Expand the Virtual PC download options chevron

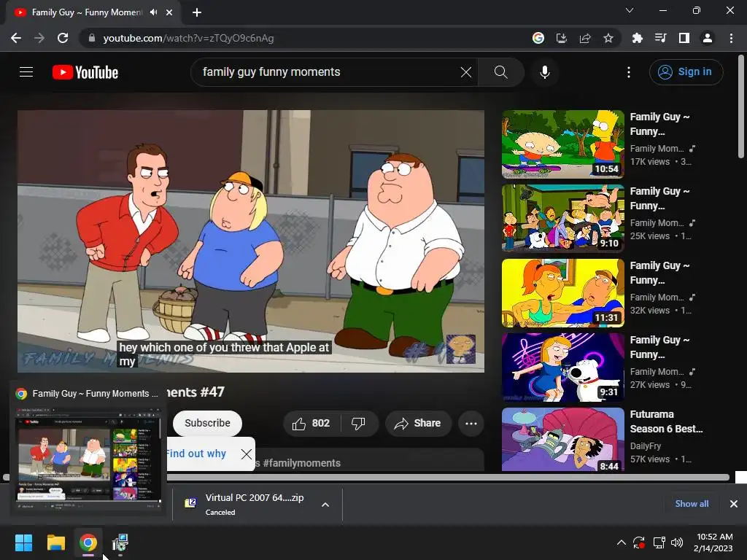325,505
